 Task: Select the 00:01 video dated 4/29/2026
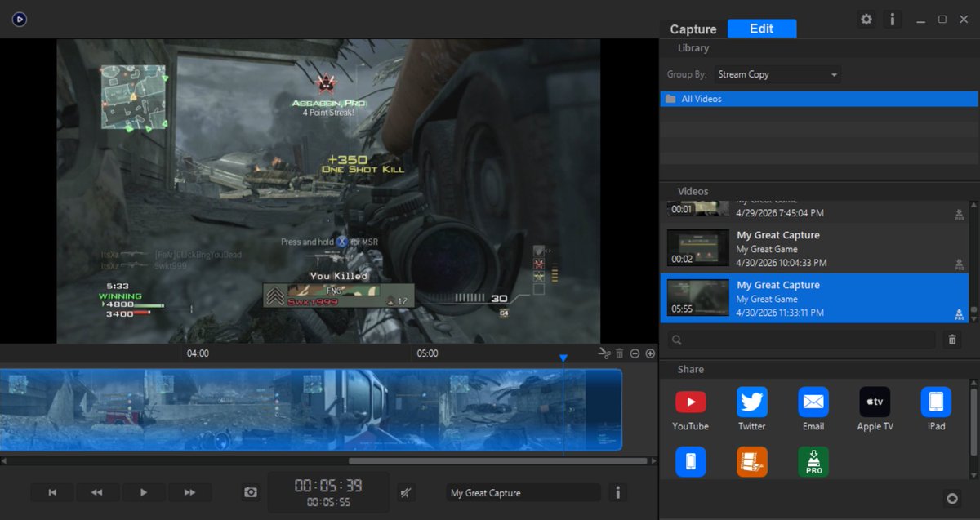815,211
